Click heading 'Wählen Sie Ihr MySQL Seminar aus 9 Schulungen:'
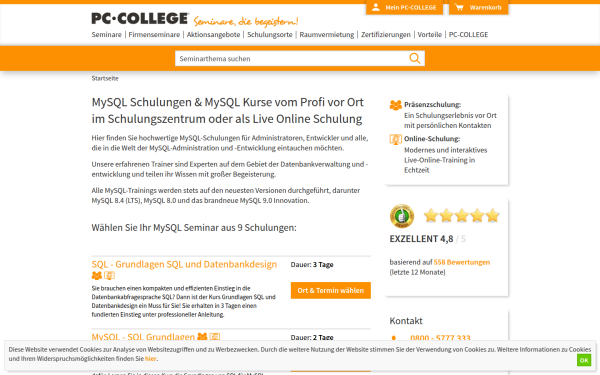The width and height of the screenshot is (600, 375). [x=194, y=228]
